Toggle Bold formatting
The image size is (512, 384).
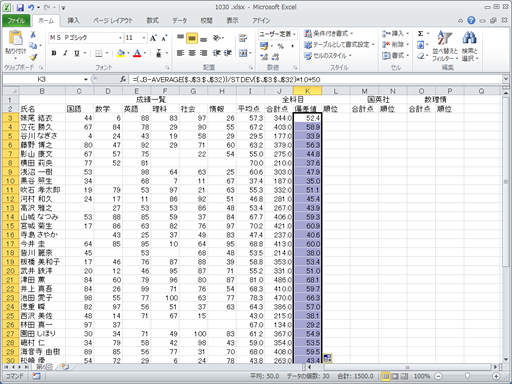54,53
